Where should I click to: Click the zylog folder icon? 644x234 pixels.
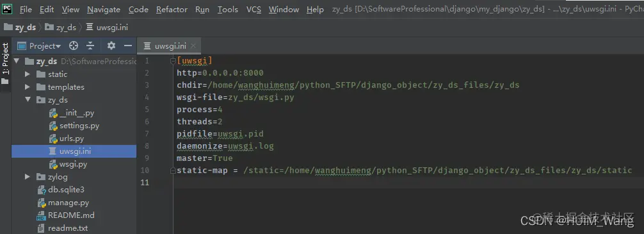click(x=41, y=177)
